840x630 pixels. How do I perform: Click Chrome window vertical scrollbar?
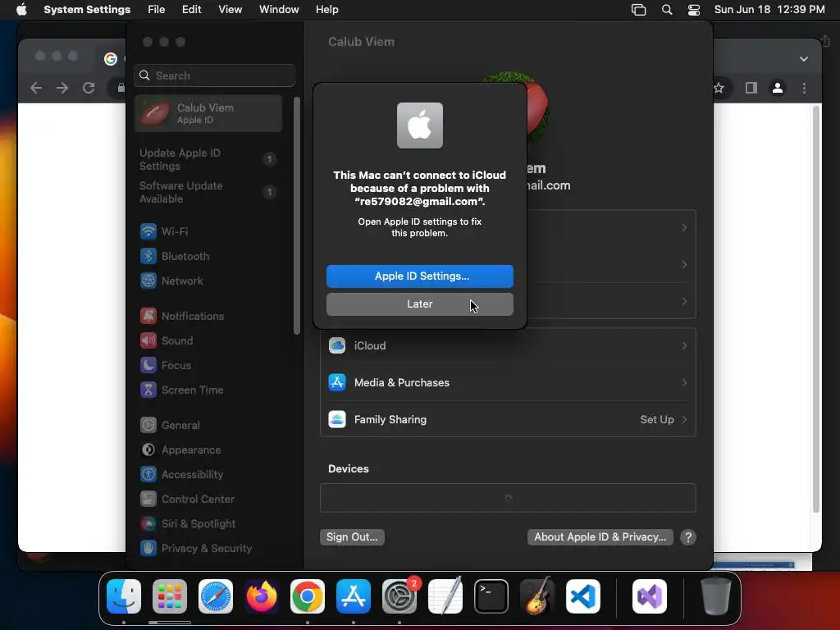816,309
